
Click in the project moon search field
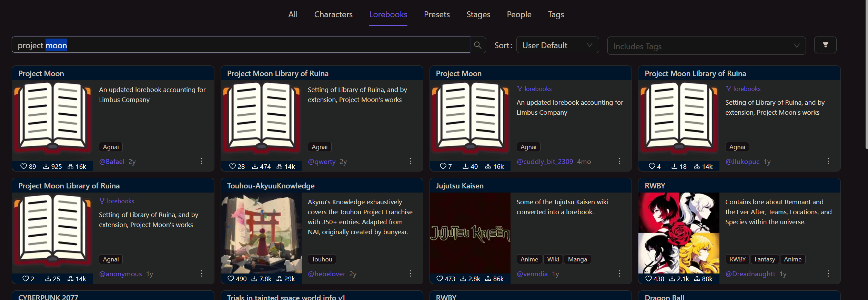241,45
